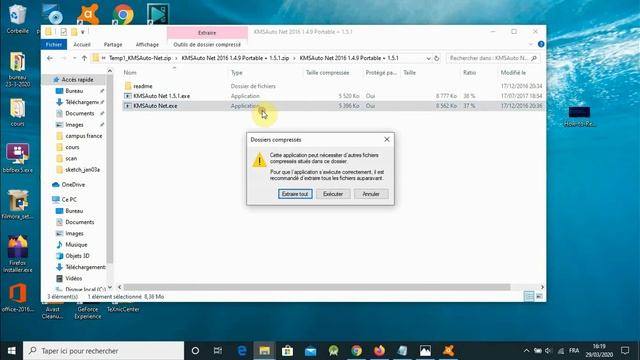The width and height of the screenshot is (640, 360).
Task: Open the Fichier ribbon tab
Action: [54, 44]
